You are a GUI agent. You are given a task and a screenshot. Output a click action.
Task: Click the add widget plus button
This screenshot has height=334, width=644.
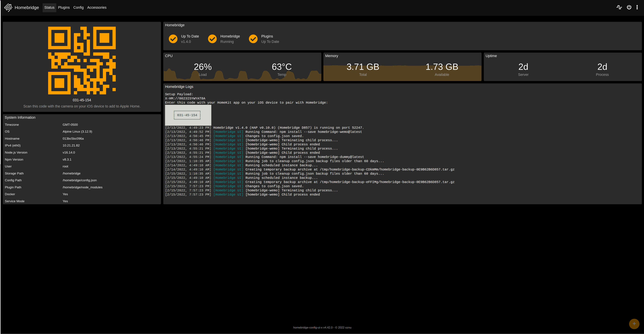tap(634, 324)
